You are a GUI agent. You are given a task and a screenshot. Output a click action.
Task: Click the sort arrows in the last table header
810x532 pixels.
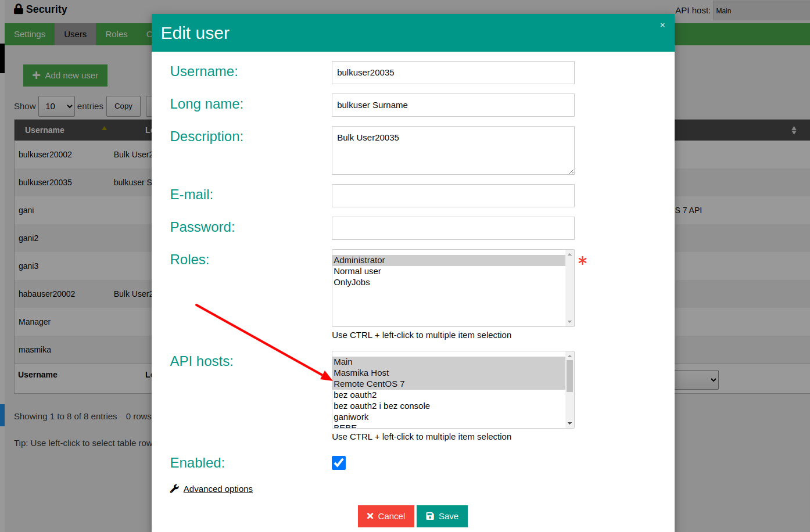794,130
